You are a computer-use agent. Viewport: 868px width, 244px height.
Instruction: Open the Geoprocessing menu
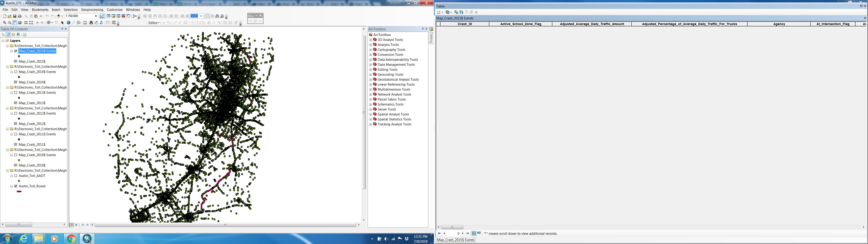[x=92, y=10]
